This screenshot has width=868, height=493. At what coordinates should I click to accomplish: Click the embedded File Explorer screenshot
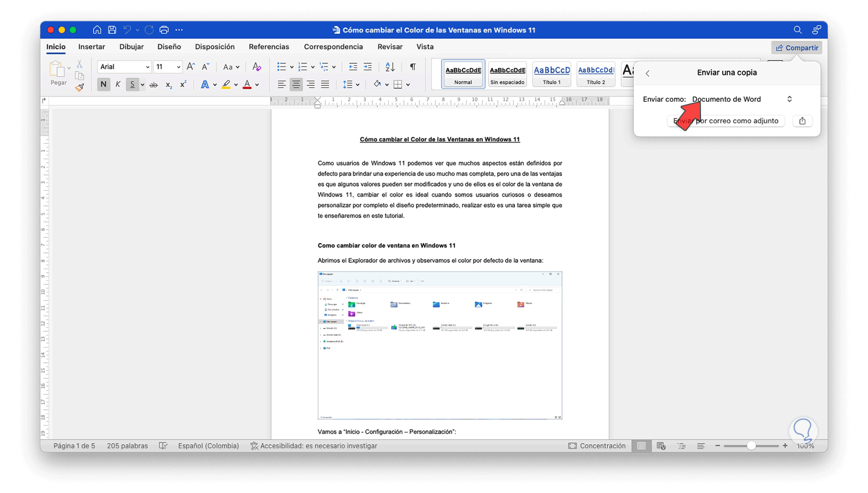tap(440, 345)
